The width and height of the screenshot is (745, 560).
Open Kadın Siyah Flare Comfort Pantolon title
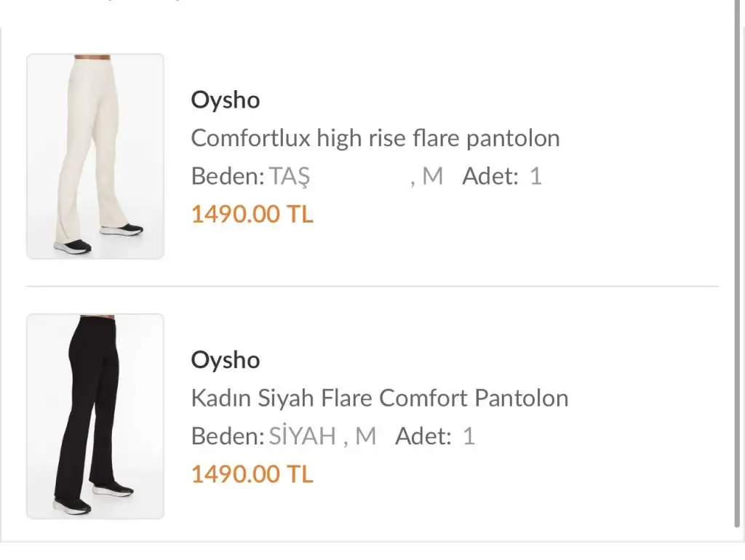pyautogui.click(x=380, y=398)
